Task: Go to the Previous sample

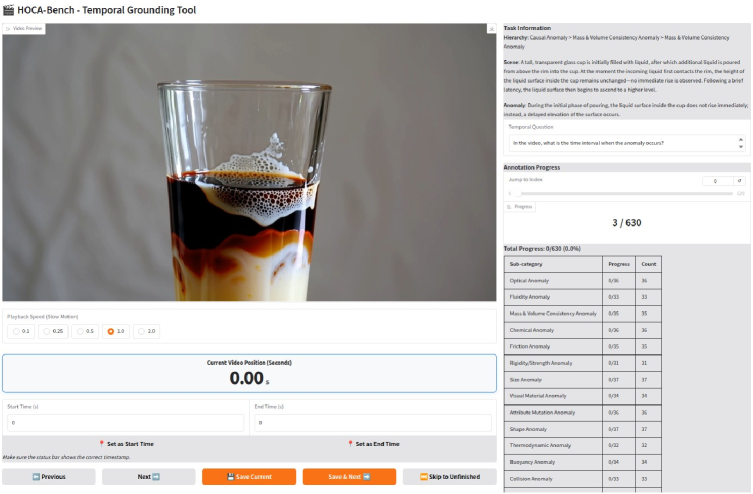Action: point(49,477)
